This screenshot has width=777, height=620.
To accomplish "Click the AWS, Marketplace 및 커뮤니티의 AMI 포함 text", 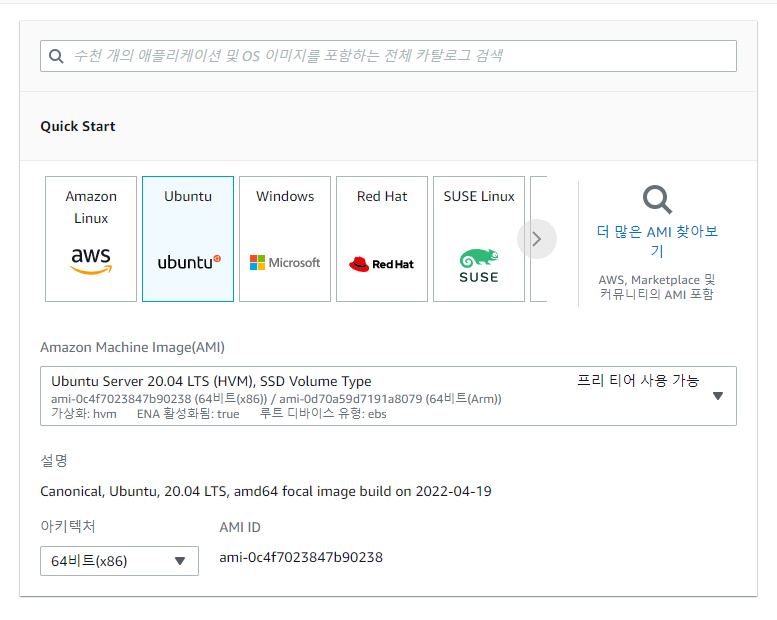I will 657,287.
